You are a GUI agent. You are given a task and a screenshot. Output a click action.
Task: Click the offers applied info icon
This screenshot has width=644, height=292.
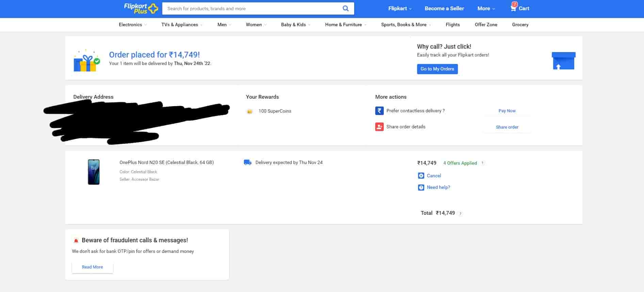pos(482,163)
